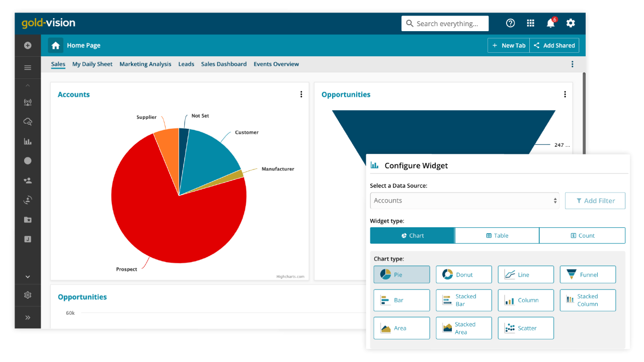
Task: Select the Donut chart type
Action: click(463, 275)
